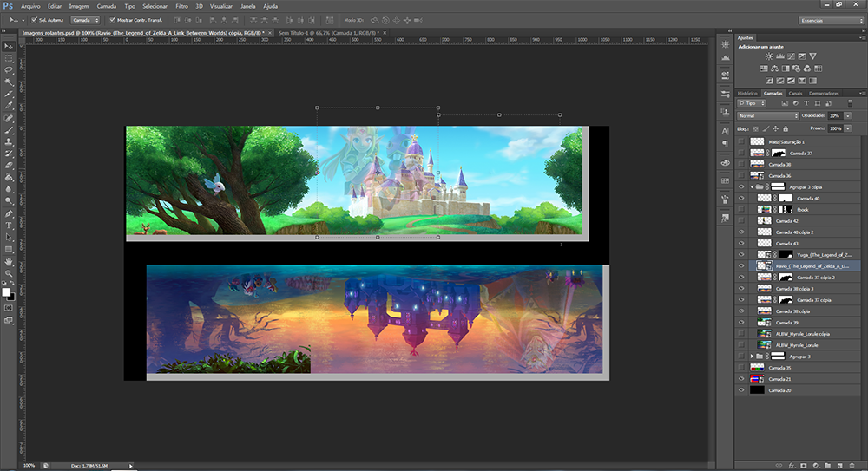Viewport: 868px width, 471px height.
Task: Open the Janela menu
Action: (247, 7)
